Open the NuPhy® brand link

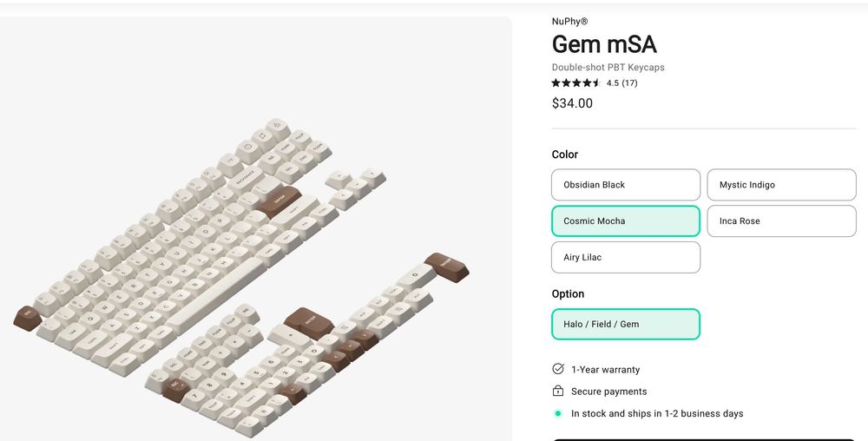click(570, 22)
